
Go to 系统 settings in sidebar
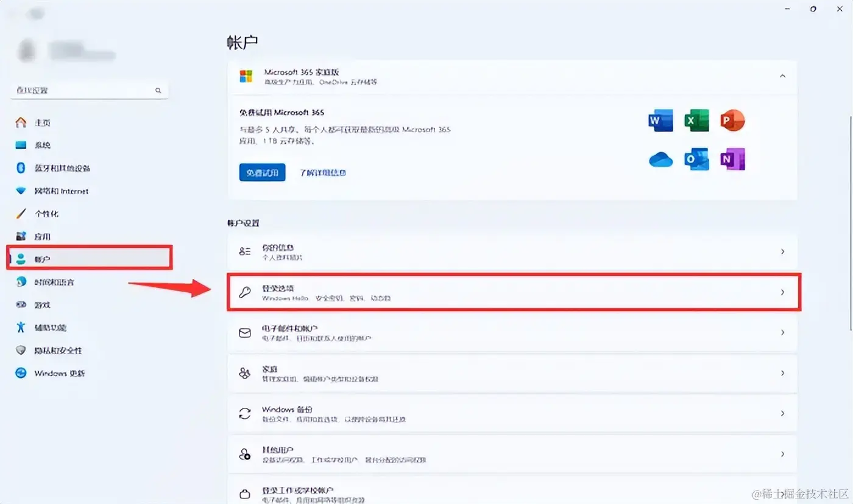coord(42,145)
